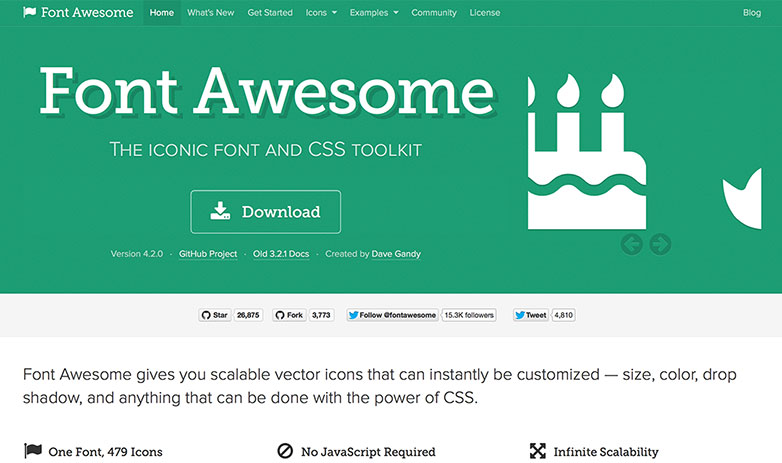Expand the Examples dropdown menu
782x463 pixels.
(x=374, y=12)
